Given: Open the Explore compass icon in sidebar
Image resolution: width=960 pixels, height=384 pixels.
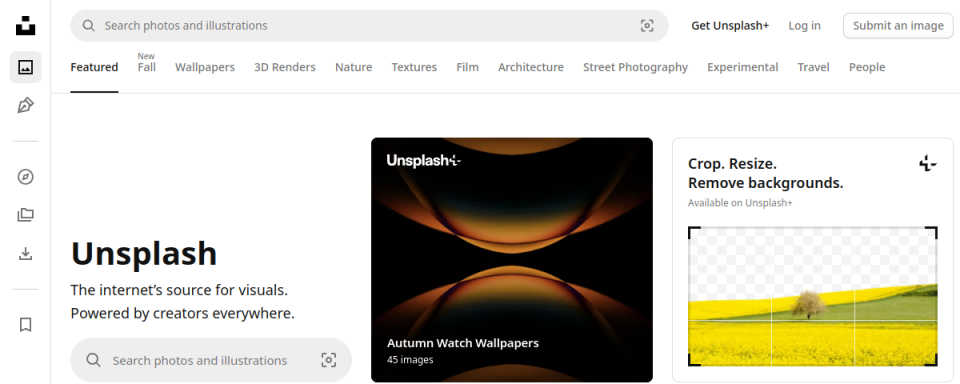Looking at the screenshot, I should coord(25,177).
